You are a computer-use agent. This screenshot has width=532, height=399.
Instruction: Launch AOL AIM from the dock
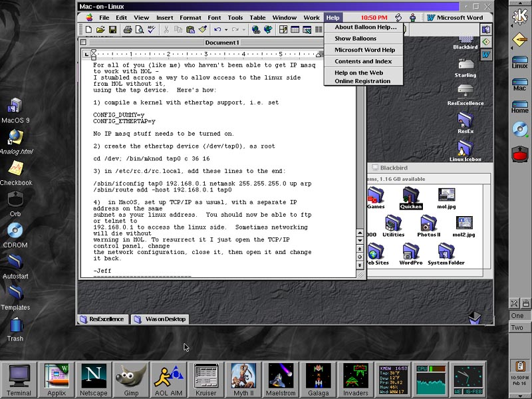tap(169, 379)
